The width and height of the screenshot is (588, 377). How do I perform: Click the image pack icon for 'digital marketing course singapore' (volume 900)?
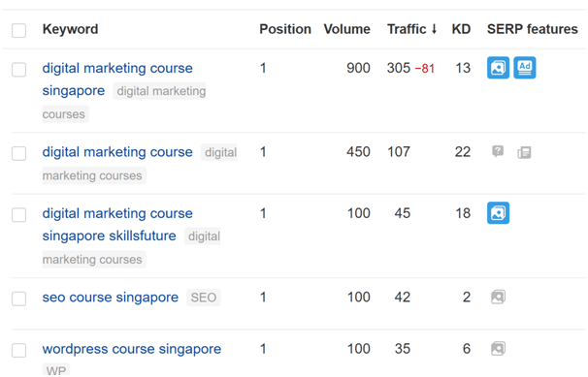pos(498,68)
